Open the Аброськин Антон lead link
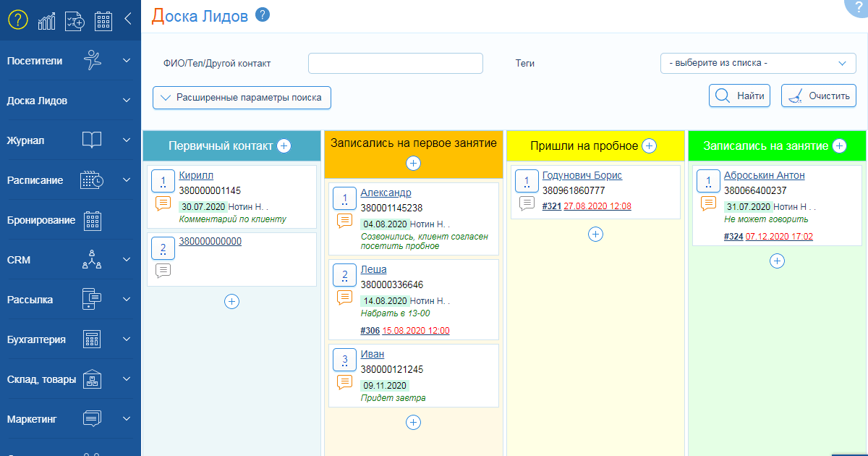 point(764,175)
